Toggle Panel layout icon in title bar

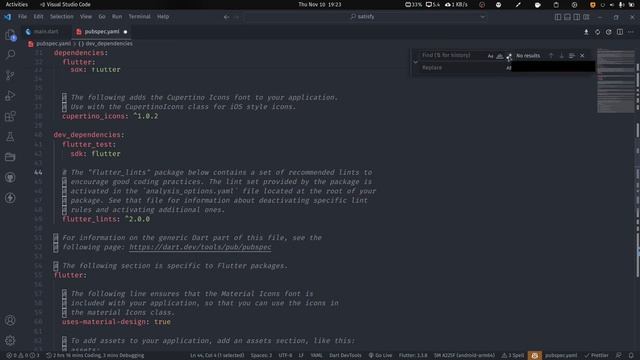pyautogui.click(x=567, y=17)
